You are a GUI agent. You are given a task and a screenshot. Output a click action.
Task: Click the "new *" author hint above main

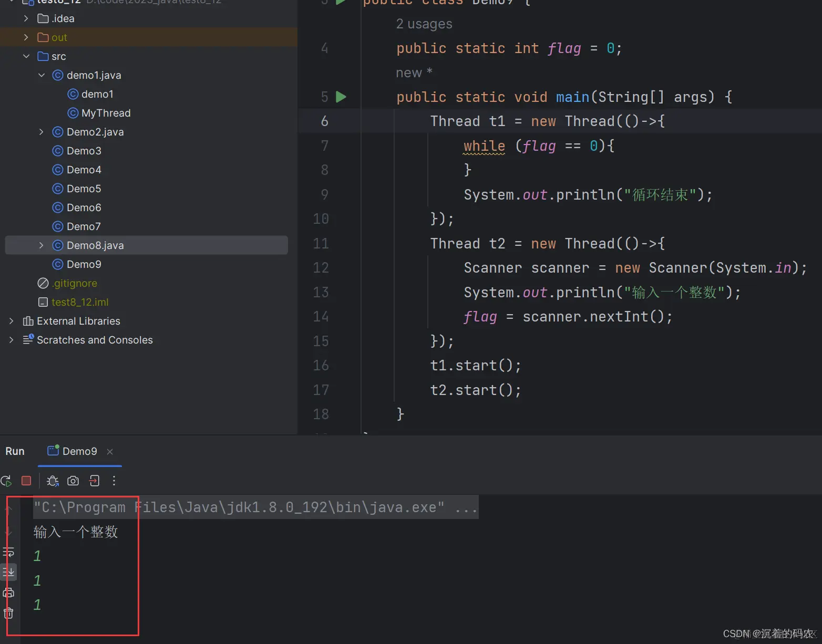(x=414, y=72)
